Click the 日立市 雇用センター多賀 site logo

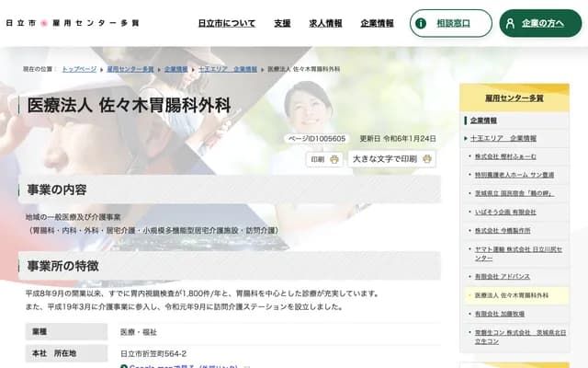(x=73, y=23)
